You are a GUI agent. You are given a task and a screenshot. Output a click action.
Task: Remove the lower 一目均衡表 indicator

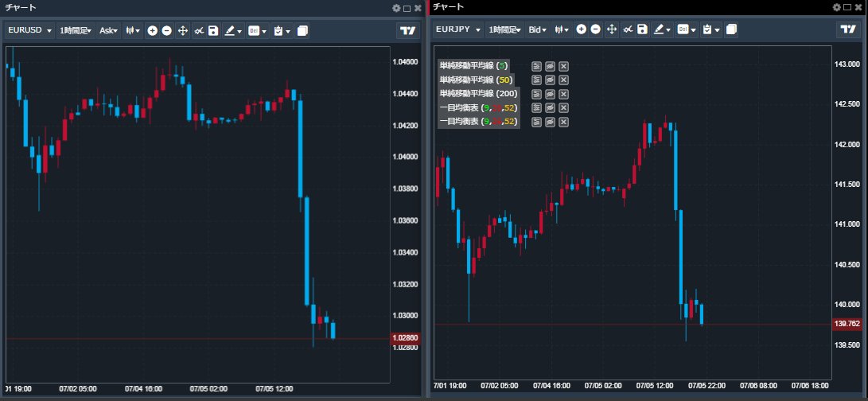[563, 122]
